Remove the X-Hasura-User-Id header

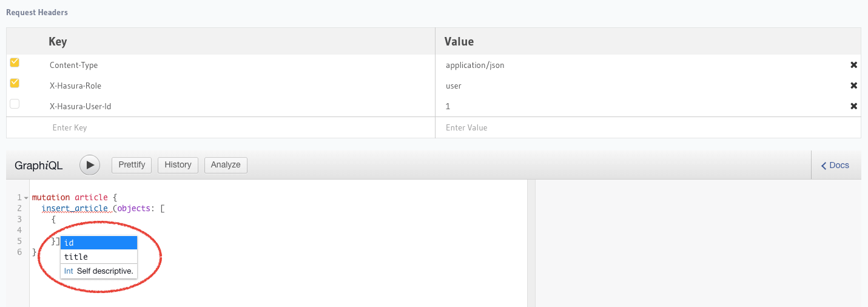click(853, 107)
